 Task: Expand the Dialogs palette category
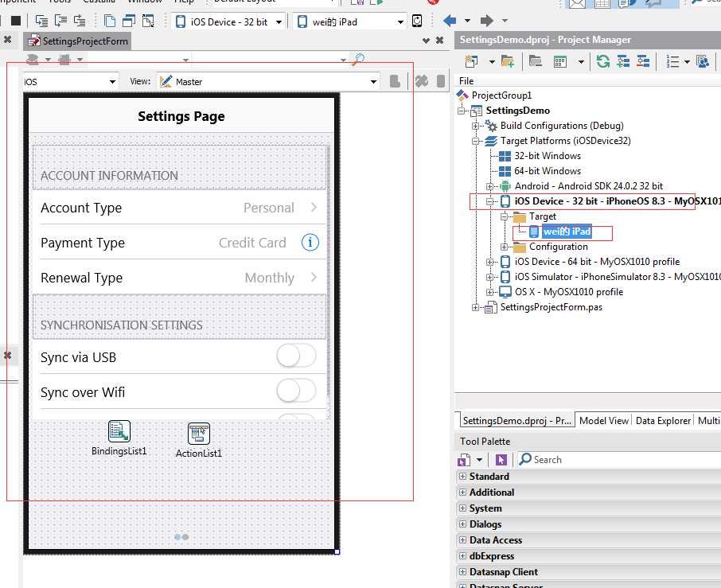click(462, 524)
